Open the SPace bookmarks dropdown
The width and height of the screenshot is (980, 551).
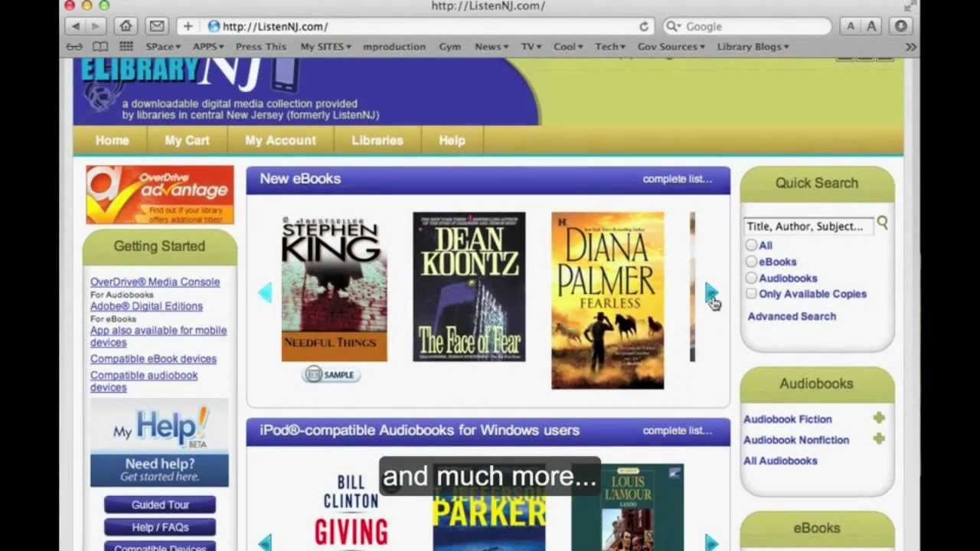point(163,47)
